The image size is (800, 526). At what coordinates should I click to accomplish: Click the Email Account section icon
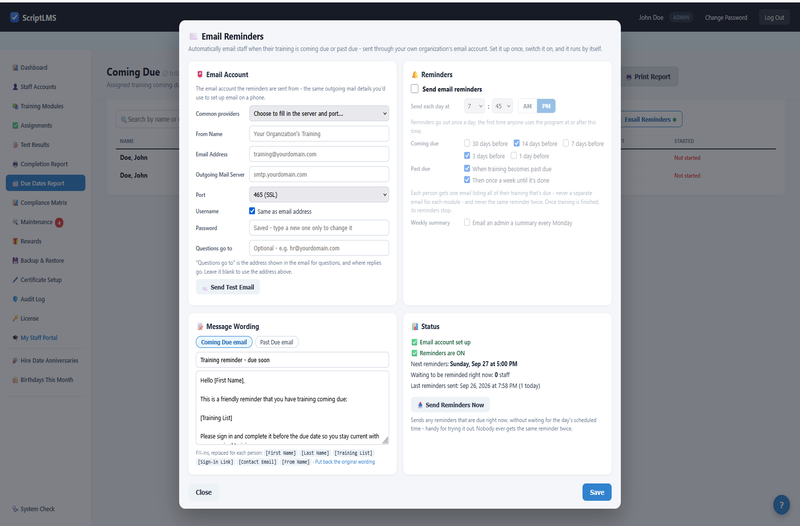(200, 74)
